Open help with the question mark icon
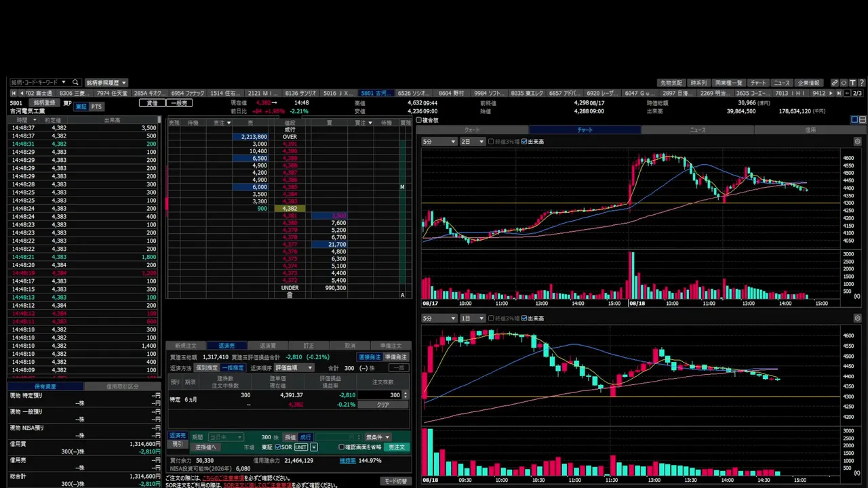The image size is (868, 488). (x=861, y=83)
